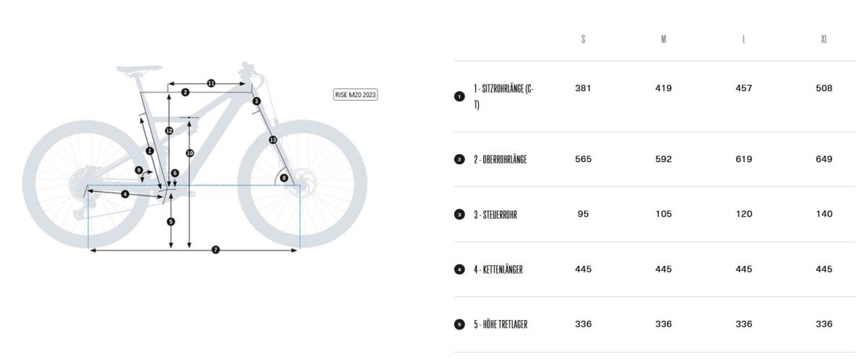
Task: Click marker 10 on the vertical height line
Action: coord(190,153)
